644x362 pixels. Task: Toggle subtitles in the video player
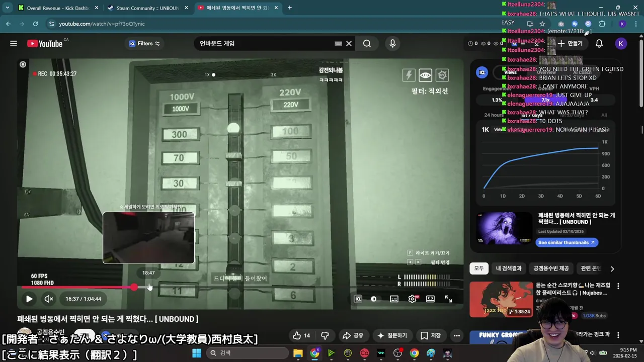pyautogui.click(x=394, y=299)
